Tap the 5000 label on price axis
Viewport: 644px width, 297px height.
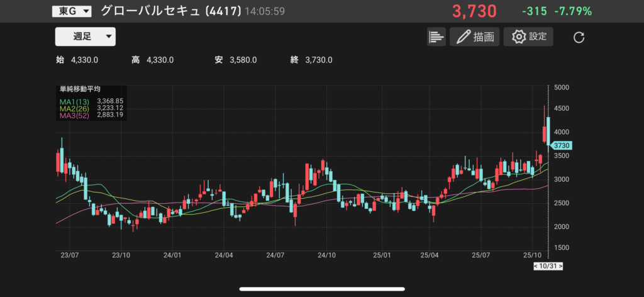pyautogui.click(x=563, y=87)
